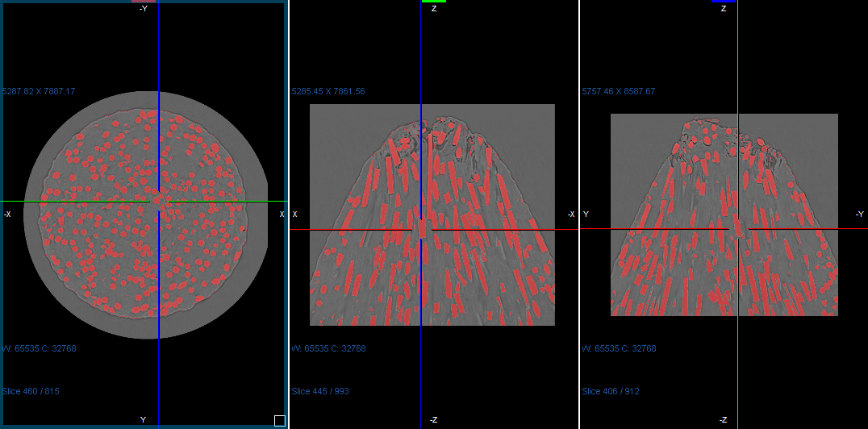
Task: Click the window/level text in the right view
Action: point(619,349)
